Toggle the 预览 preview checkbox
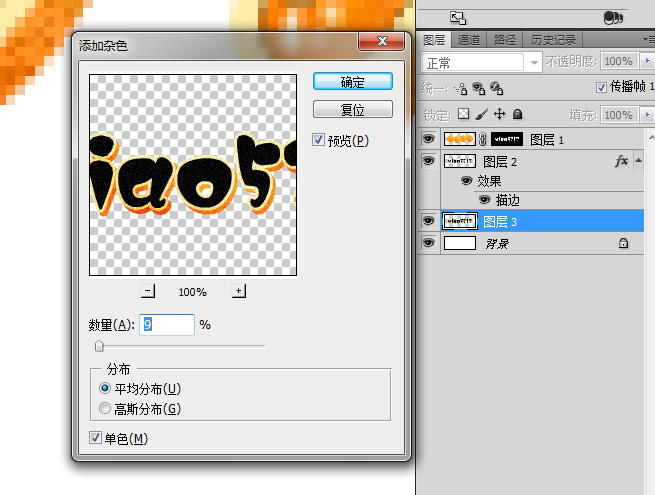Screen dimensions: 655x495 click(x=319, y=139)
